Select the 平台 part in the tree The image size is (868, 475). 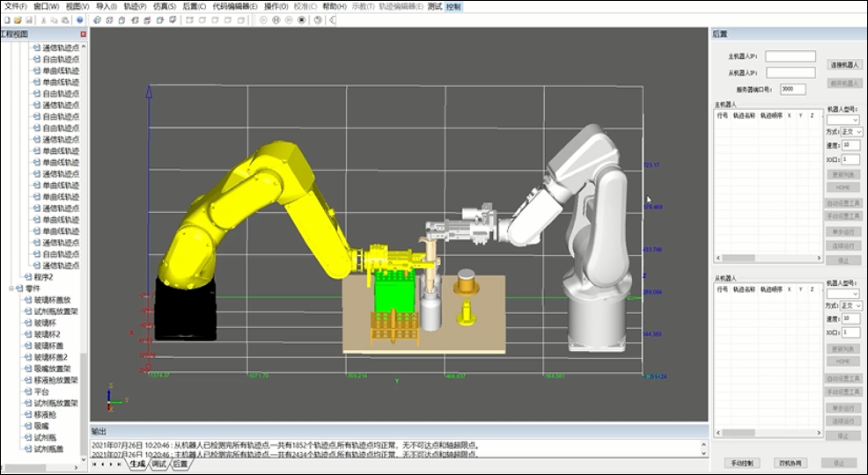coord(40,391)
